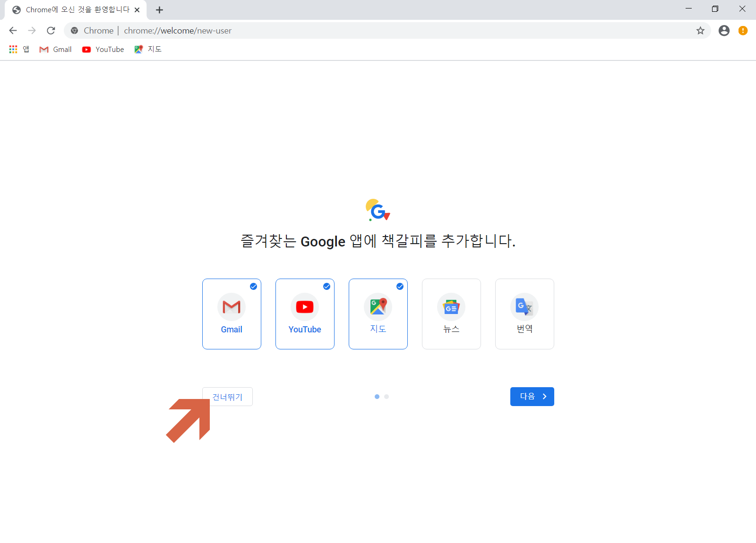Deselect the Gmail app card

pyautogui.click(x=232, y=314)
